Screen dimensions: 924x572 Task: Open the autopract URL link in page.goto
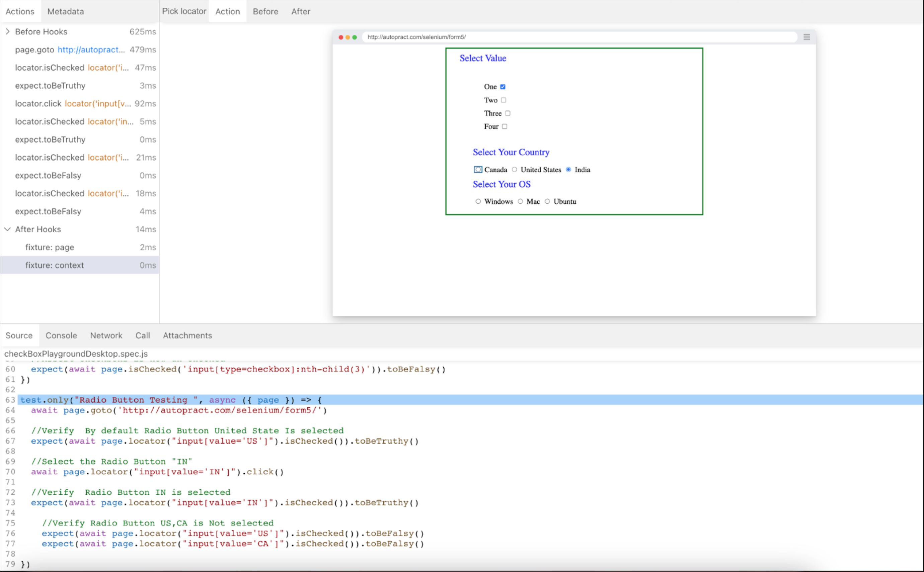point(91,50)
